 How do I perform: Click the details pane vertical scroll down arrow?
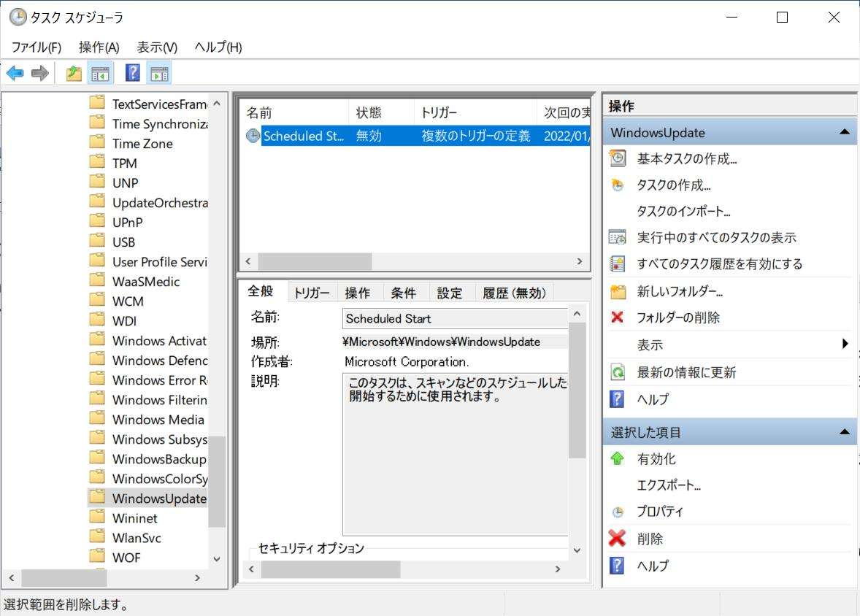click(577, 550)
